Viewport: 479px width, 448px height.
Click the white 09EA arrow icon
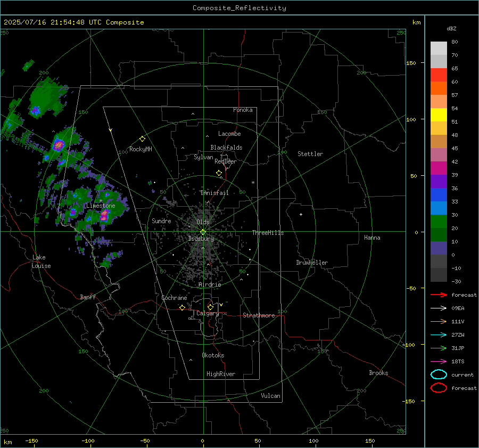coord(439,308)
